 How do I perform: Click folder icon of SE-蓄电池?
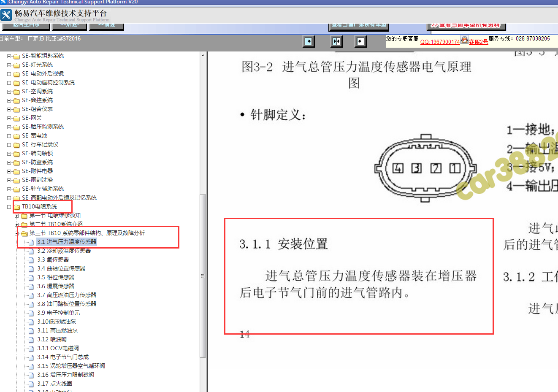[x=16, y=136]
